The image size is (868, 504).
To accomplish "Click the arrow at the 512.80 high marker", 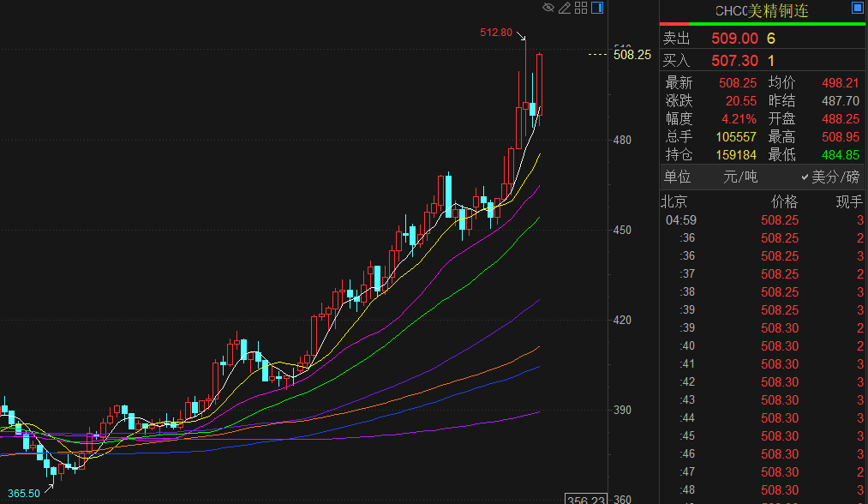I will click(522, 37).
